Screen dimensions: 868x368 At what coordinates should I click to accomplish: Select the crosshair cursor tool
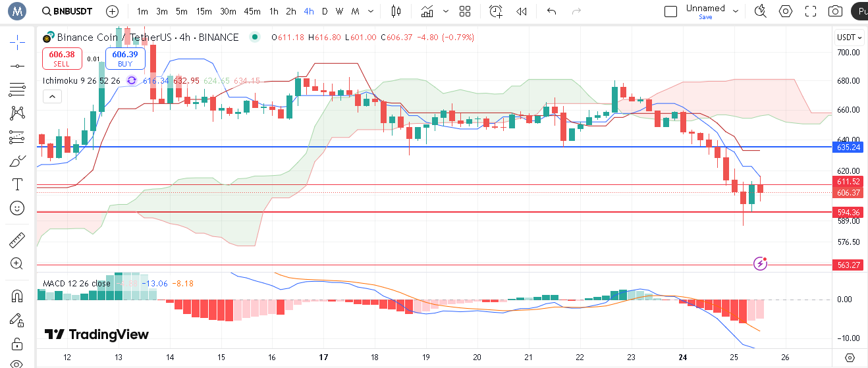tap(18, 42)
